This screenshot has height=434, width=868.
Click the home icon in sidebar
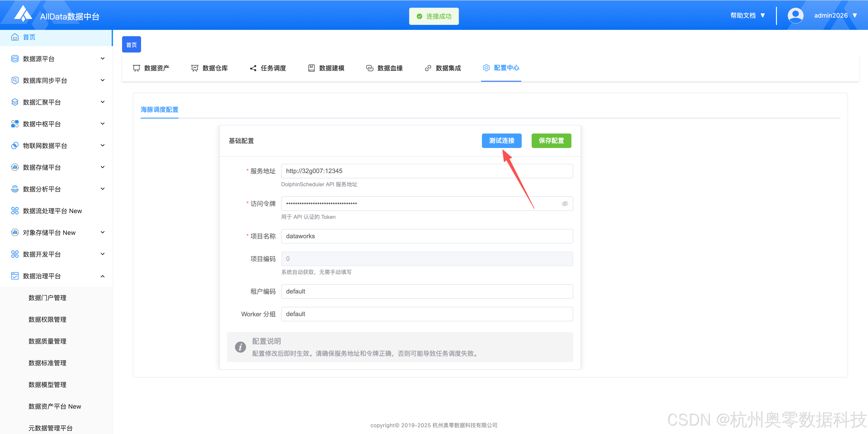pyautogui.click(x=15, y=37)
